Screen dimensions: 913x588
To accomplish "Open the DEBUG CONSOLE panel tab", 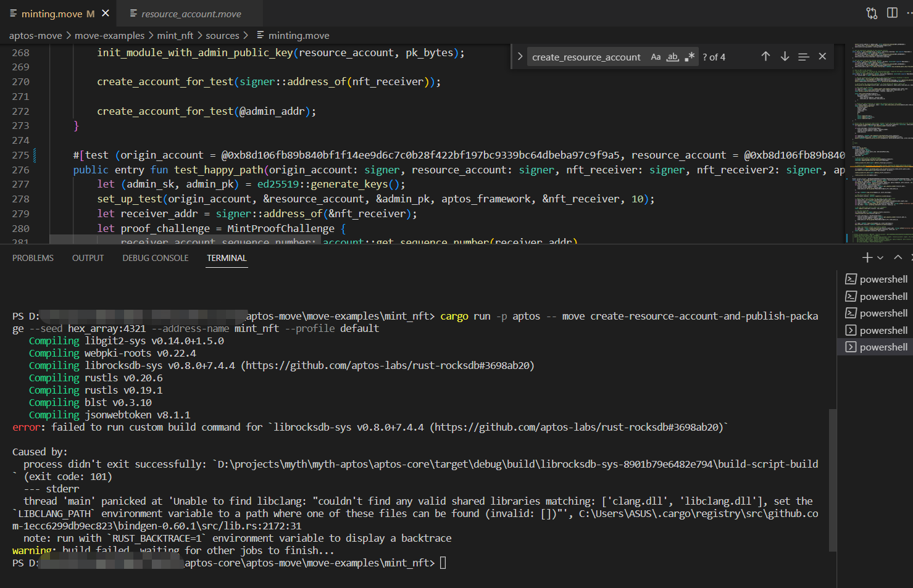I will tap(156, 258).
